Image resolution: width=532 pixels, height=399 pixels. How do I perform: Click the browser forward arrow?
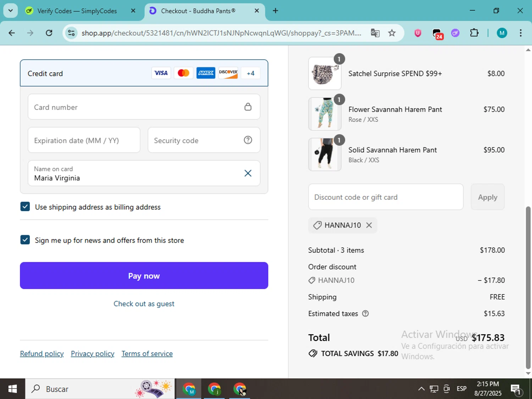[x=30, y=33]
